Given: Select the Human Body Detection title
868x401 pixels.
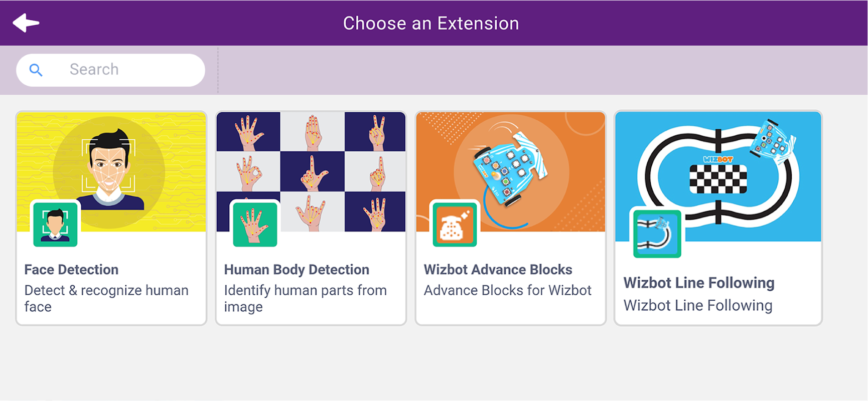Looking at the screenshot, I should (x=297, y=270).
